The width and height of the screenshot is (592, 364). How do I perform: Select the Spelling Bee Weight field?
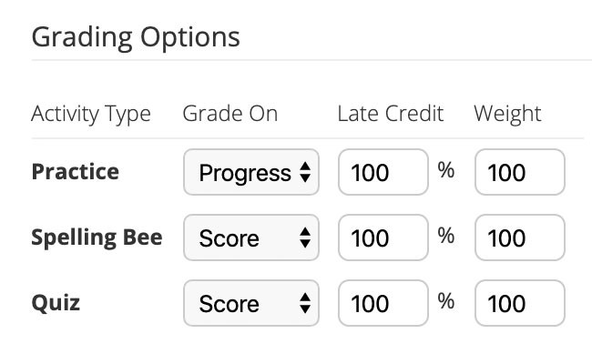click(519, 238)
